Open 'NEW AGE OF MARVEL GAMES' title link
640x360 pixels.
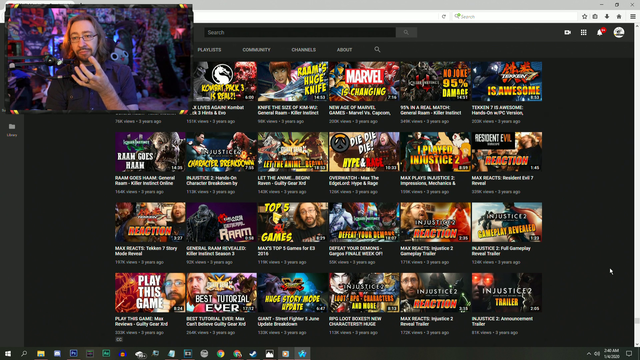(x=360, y=110)
